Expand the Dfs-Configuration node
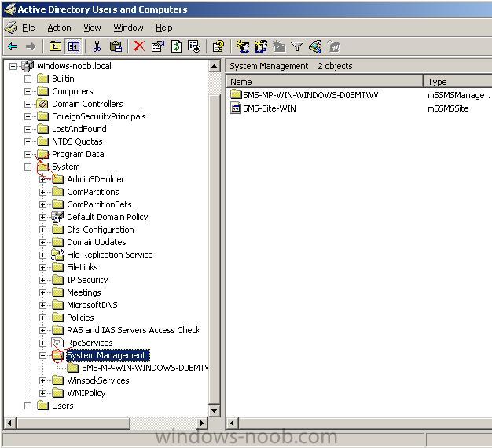The width and height of the screenshot is (492, 448). pos(42,230)
